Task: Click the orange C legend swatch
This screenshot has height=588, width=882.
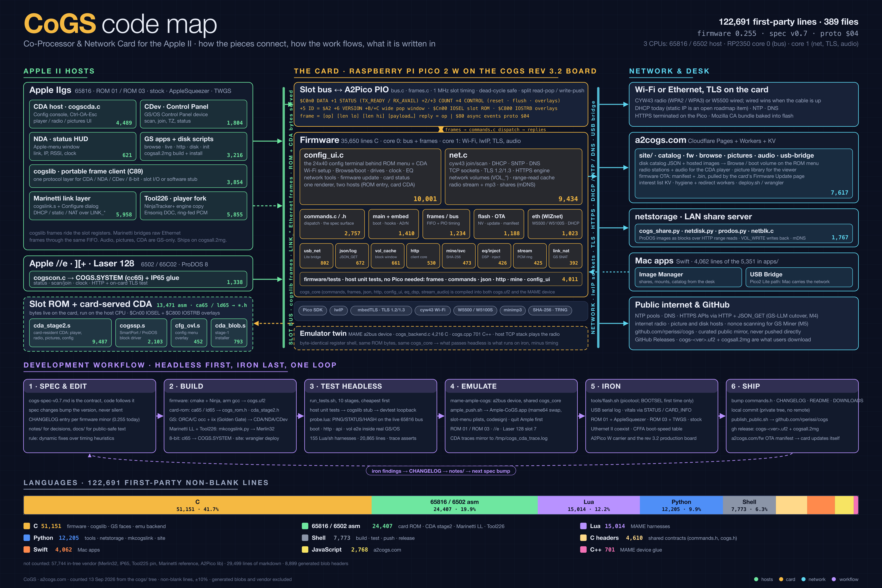Action: click(27, 526)
